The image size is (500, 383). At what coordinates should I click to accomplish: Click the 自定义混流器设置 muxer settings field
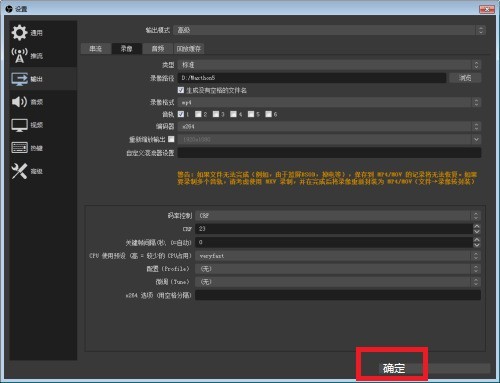329,153
